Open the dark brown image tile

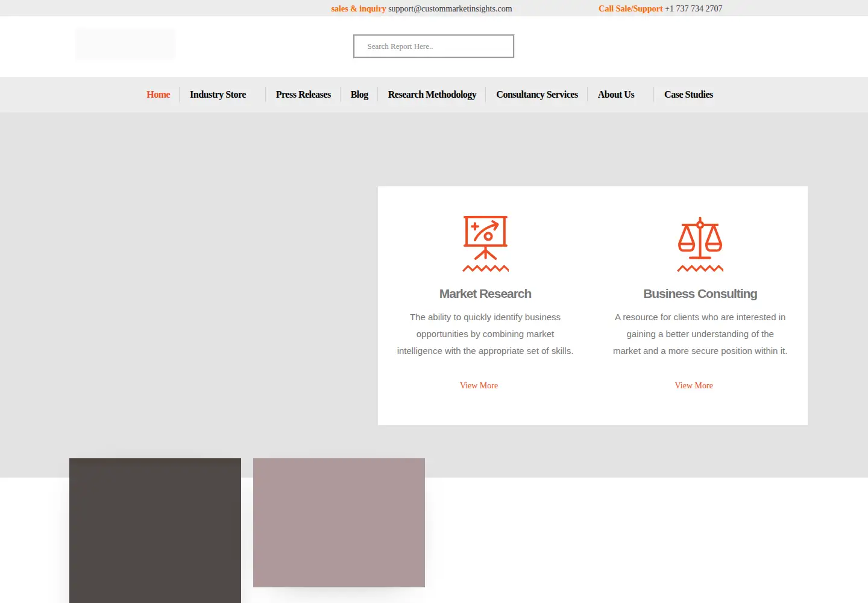coord(155,531)
